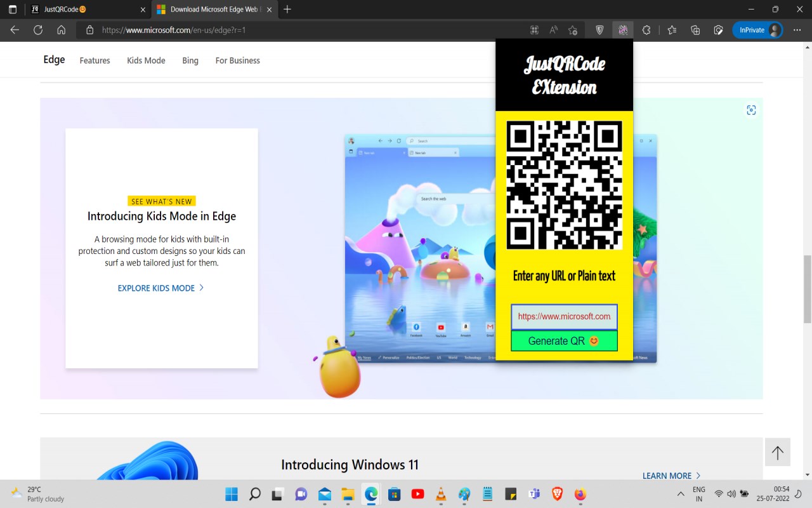
Task: Click the battery tray icon
Action: [744, 494]
